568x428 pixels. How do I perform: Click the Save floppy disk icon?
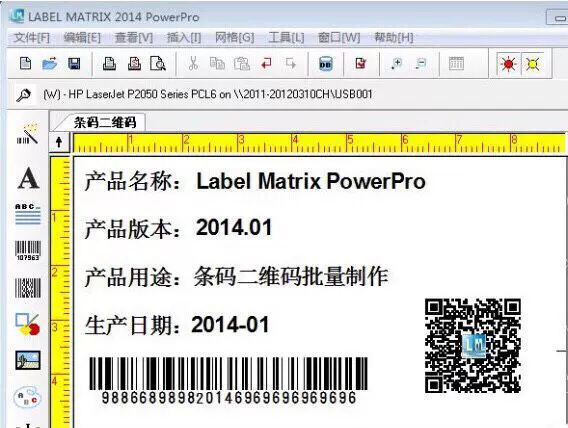click(x=74, y=64)
